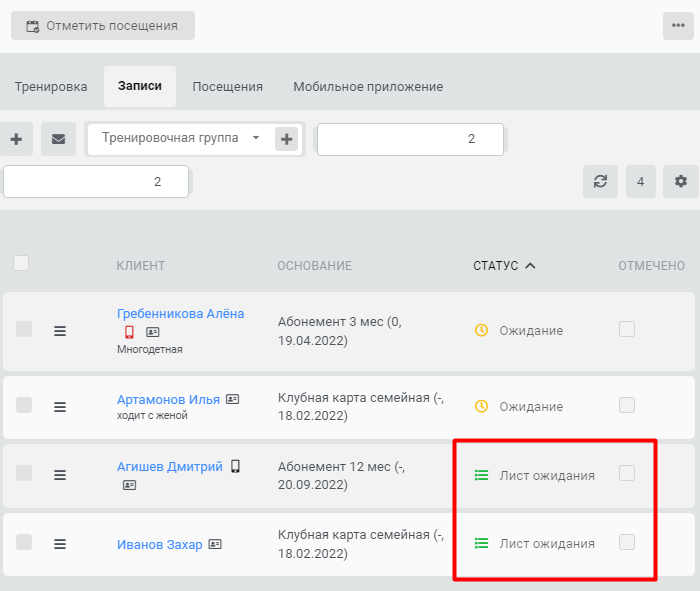Click Лист ожидания status for Иванов Захар

(x=547, y=544)
